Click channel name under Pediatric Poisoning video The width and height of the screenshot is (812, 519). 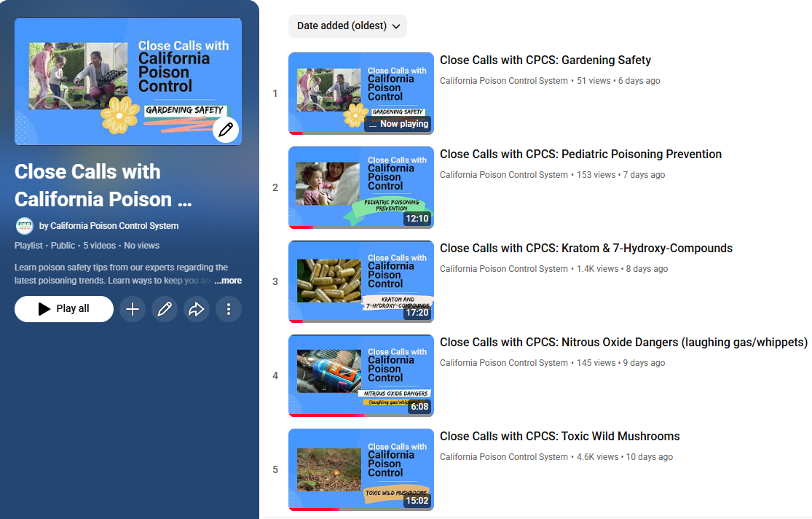coord(504,175)
